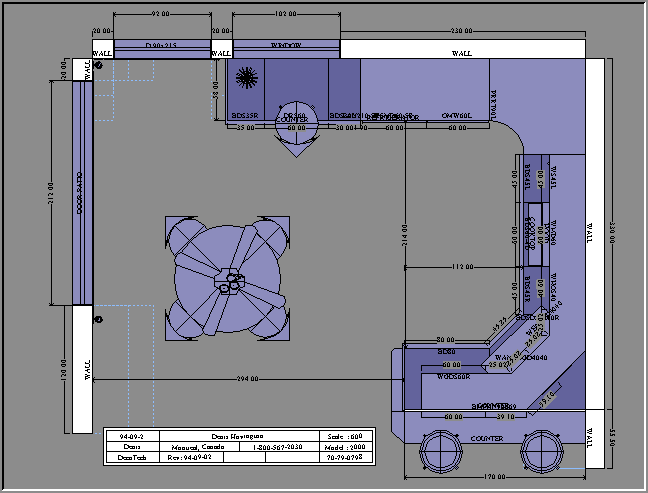Click the 1-800-567-2030 phone number cell

[277, 447]
